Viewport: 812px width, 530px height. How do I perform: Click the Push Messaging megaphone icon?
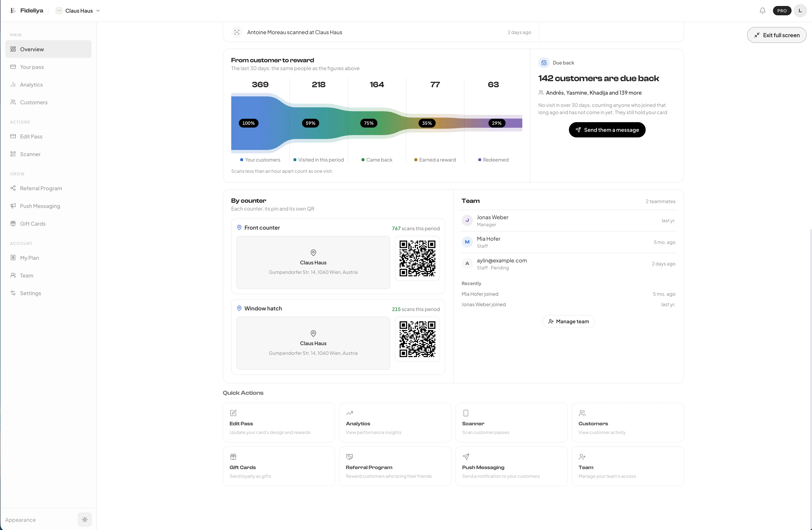pyautogui.click(x=13, y=206)
